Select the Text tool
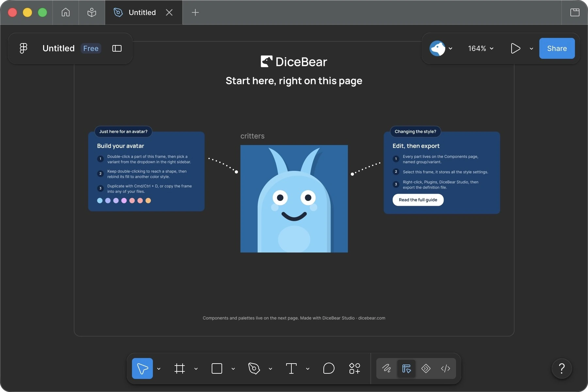The width and height of the screenshot is (588, 392). (291, 368)
